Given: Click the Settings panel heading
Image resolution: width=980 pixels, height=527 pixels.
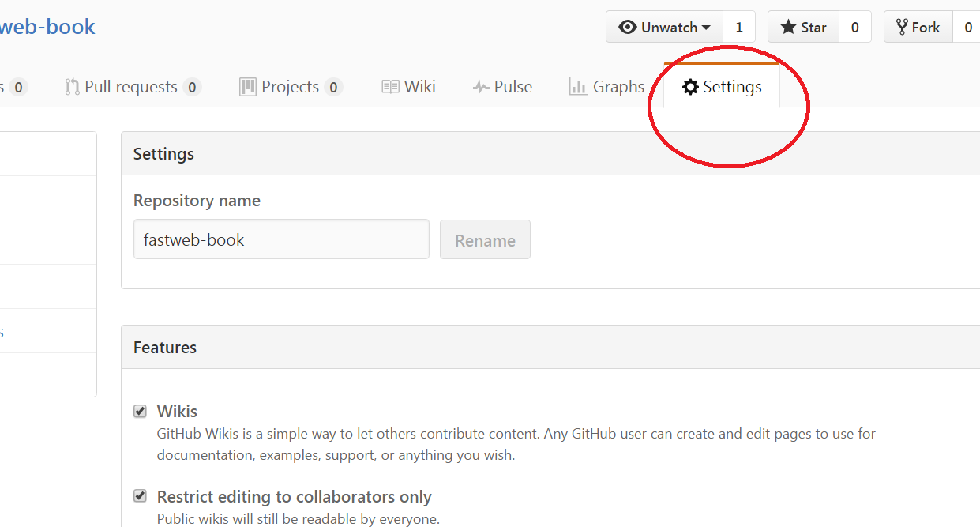Looking at the screenshot, I should click(163, 153).
